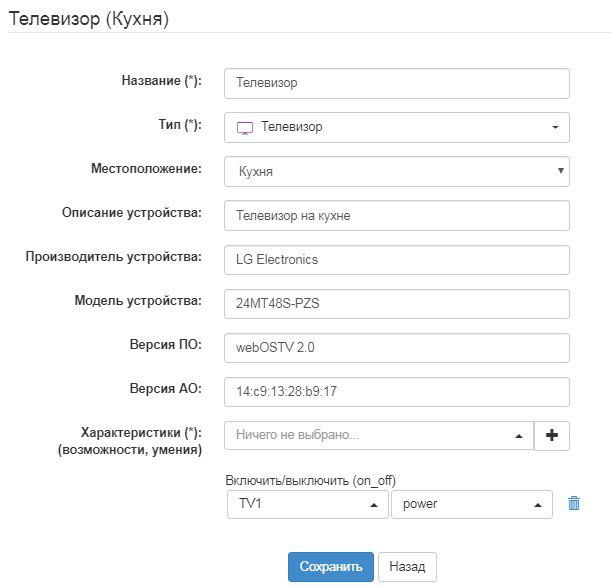611x587 pixels.
Task: Edit the Производитель устройства field
Action: 397,259
